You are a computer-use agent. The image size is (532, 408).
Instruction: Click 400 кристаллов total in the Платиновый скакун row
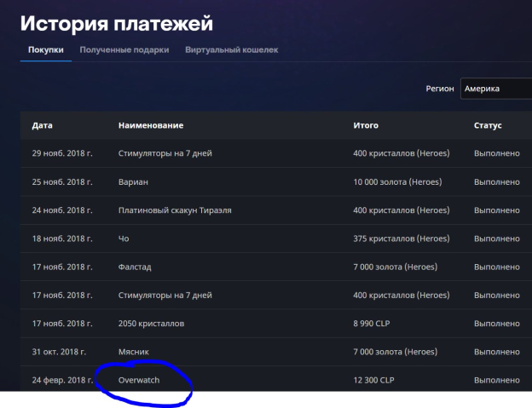point(402,210)
